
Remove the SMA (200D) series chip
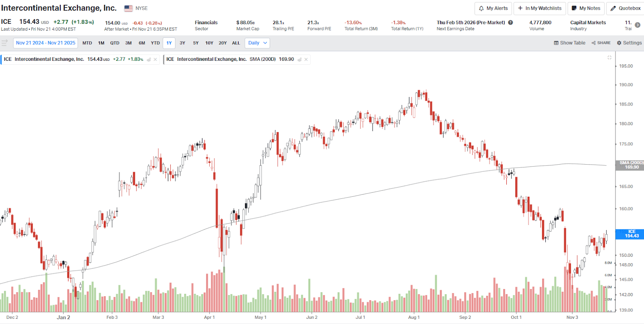306,60
